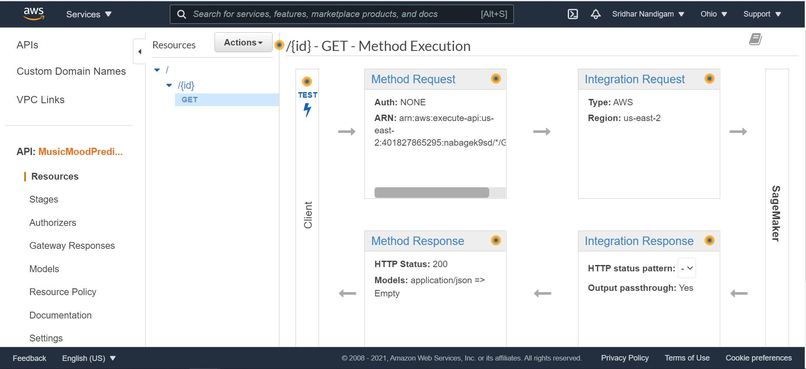Open the Method Request link
Screen dimensions: 806x369
tap(413, 79)
